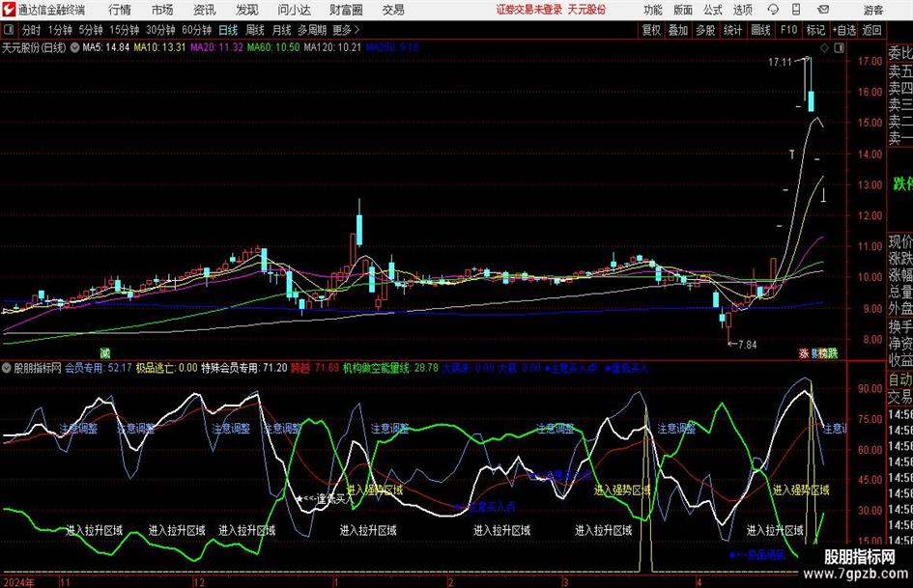Viewport: 913px width, 588px height.
Task: Click the 12 month marker on time axis
Action: 199,582
